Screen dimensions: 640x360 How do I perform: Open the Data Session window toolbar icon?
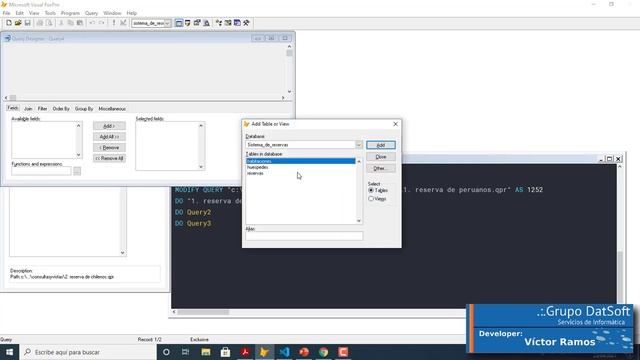[x=188, y=23]
